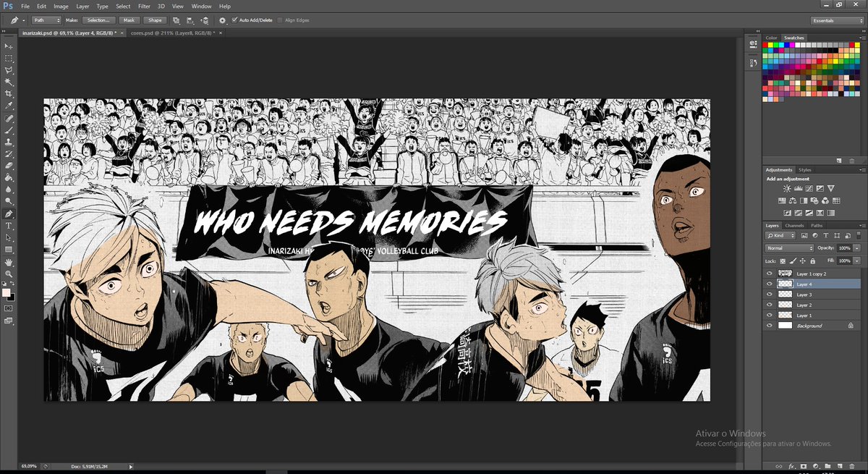This screenshot has height=474, width=868.
Task: Switch to the Styles tab
Action: pyautogui.click(x=805, y=169)
